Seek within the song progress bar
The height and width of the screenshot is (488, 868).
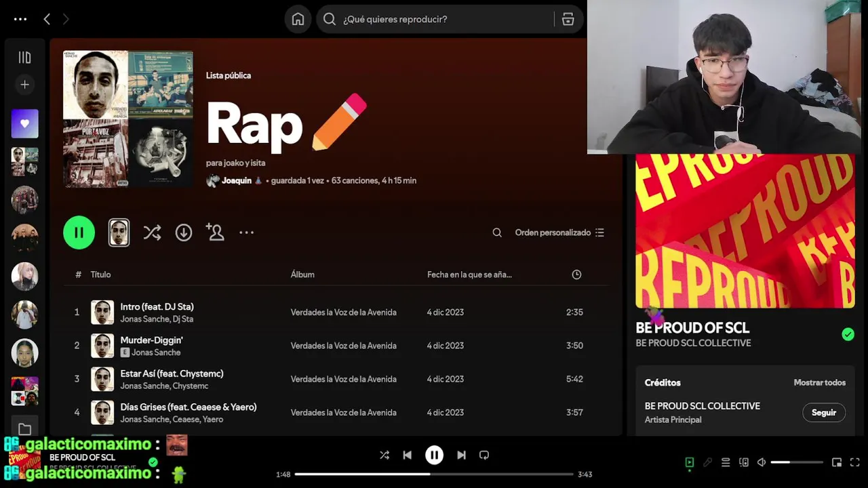pyautogui.click(x=434, y=474)
